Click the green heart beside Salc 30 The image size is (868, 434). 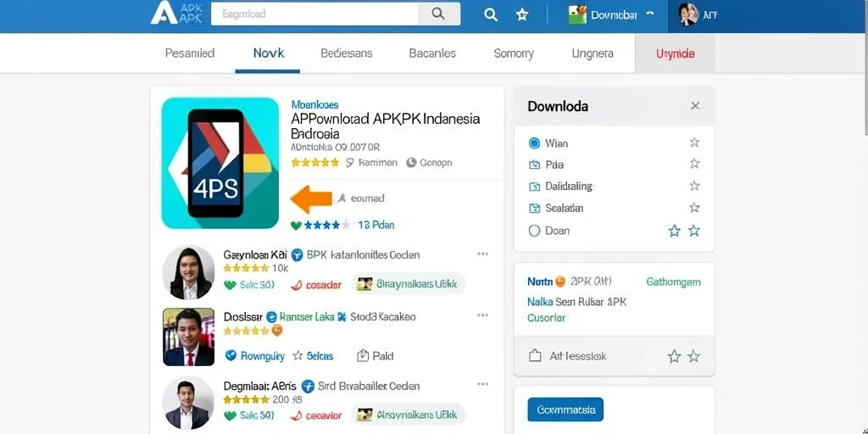coord(230,285)
